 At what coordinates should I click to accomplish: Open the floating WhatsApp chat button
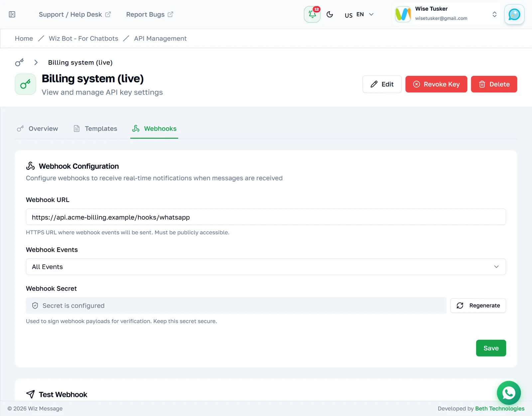click(509, 393)
